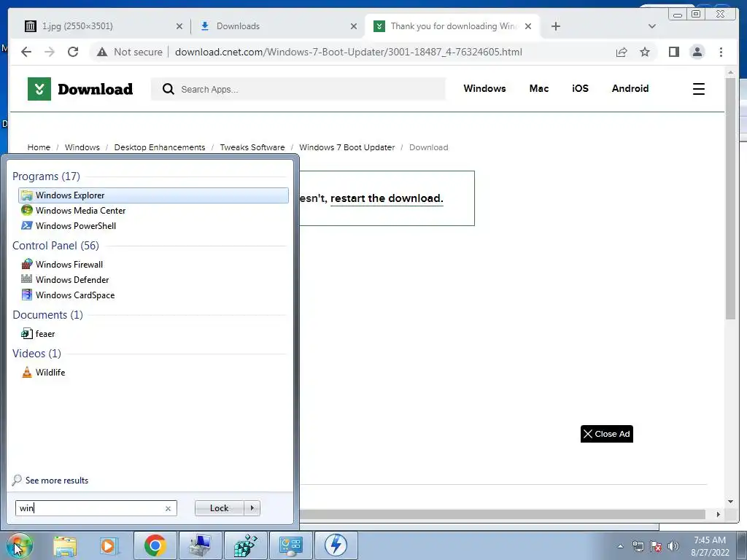Close the 1.jpg tab
747x560 pixels.
[179, 26]
